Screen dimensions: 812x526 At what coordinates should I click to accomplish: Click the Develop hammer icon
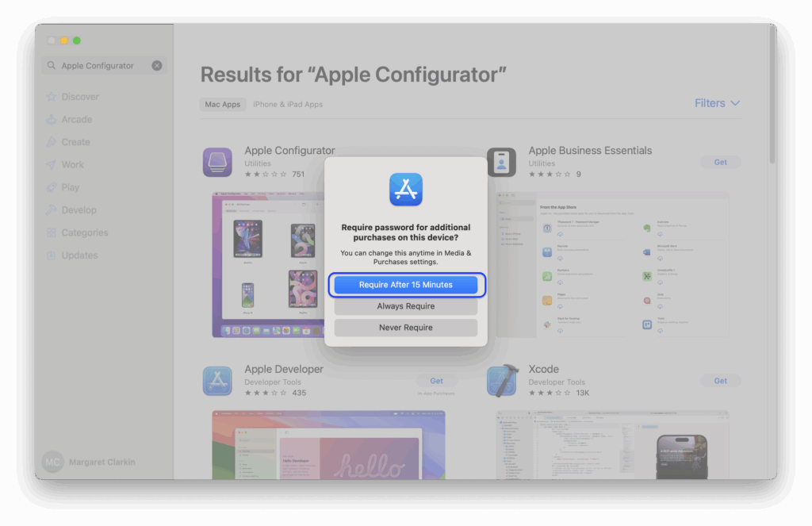[x=52, y=210]
